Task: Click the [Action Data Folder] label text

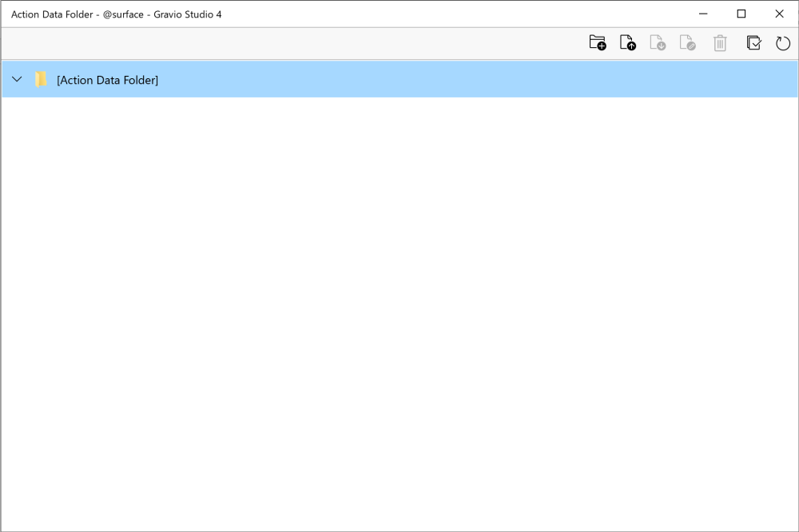Action: [x=108, y=80]
